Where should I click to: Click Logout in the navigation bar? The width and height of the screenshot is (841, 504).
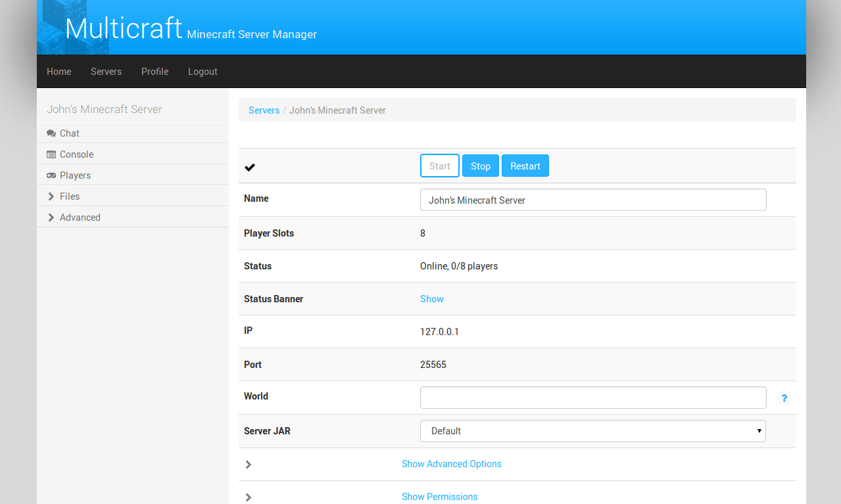tap(203, 72)
